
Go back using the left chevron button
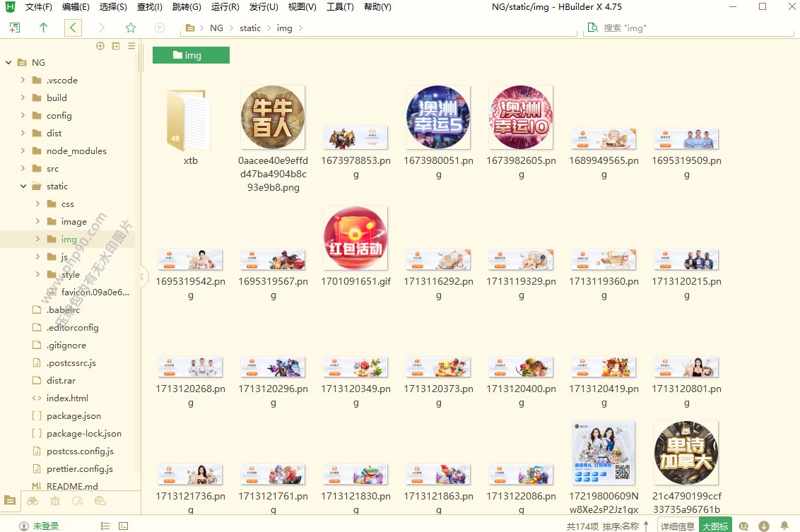(73, 28)
